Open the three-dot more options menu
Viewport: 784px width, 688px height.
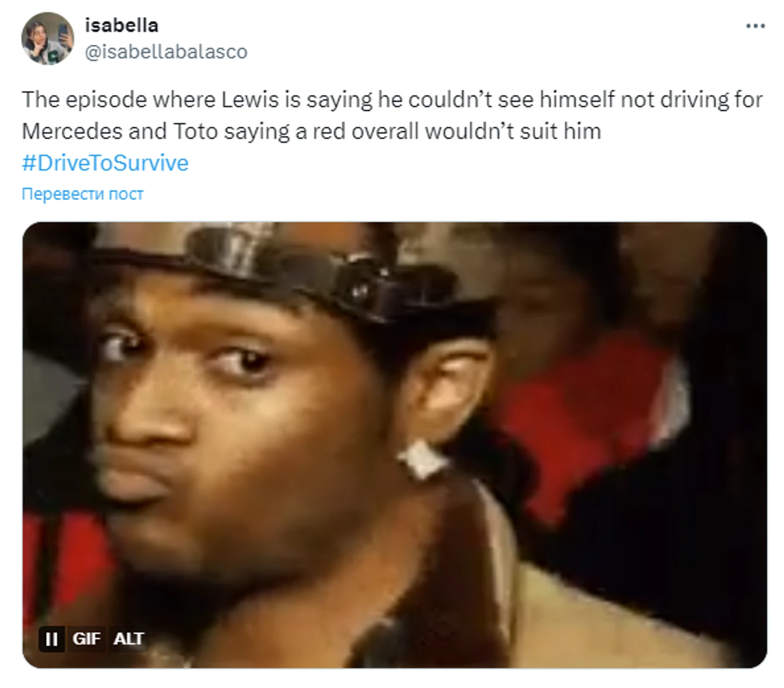[x=754, y=26]
